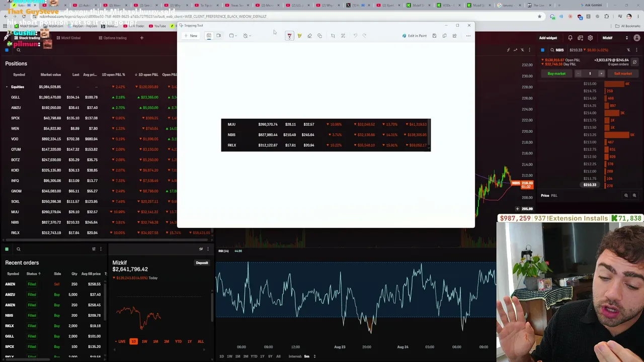Open the Recent orders filter icon
644x362 pixels.
click(94, 249)
